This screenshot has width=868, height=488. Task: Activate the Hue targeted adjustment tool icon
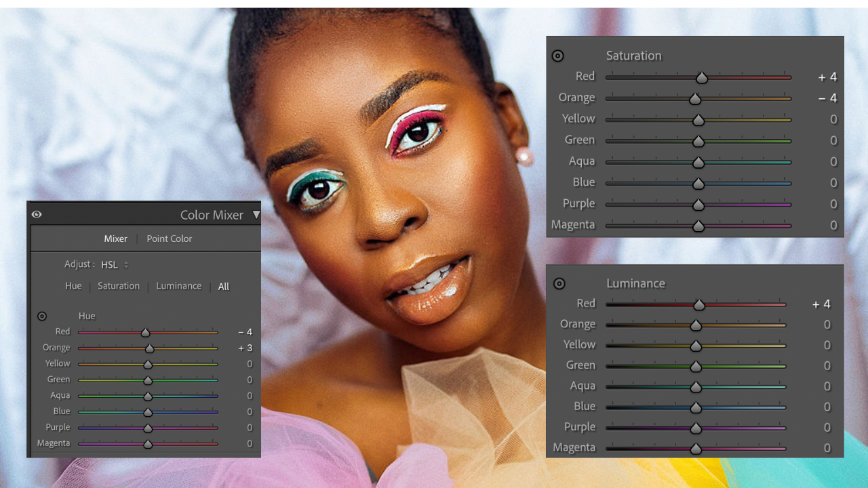tap(42, 316)
